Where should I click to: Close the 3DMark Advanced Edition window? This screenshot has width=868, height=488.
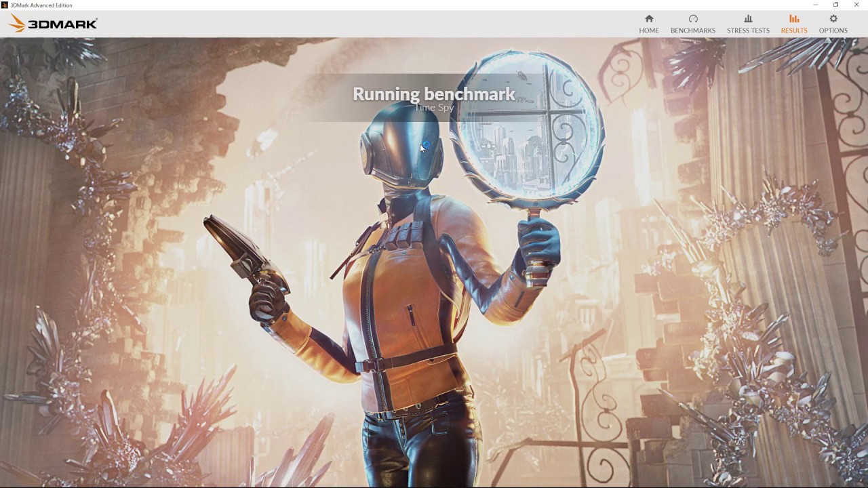(856, 5)
